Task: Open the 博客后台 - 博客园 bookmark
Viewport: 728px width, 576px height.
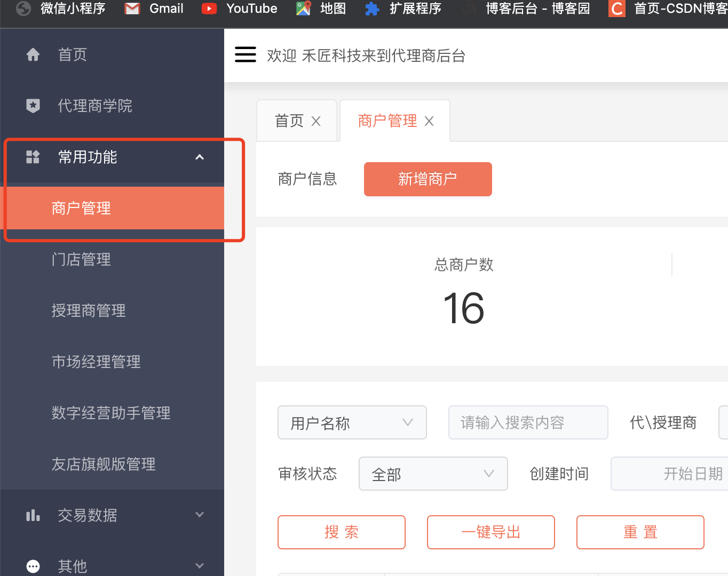Action: tap(526, 9)
